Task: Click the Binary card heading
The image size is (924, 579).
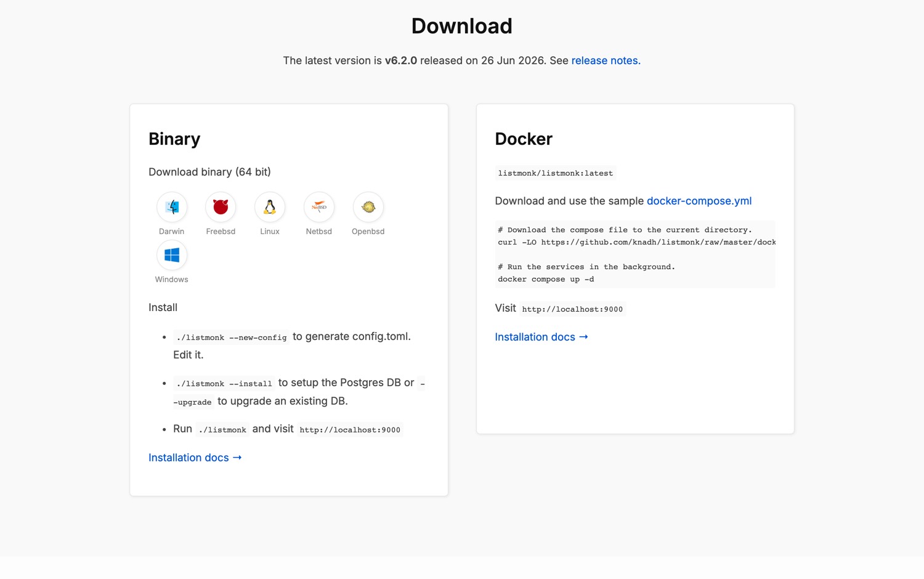Action: pyautogui.click(x=174, y=139)
